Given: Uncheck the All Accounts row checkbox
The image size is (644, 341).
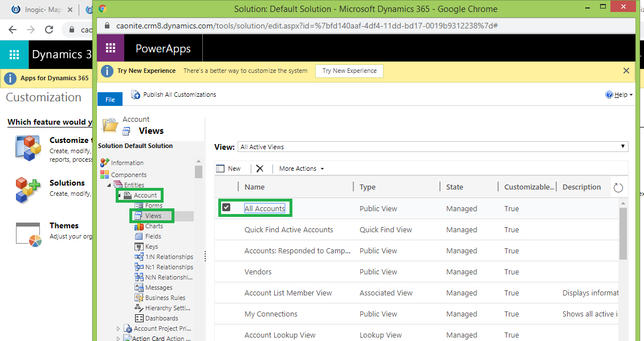Looking at the screenshot, I should (226, 208).
